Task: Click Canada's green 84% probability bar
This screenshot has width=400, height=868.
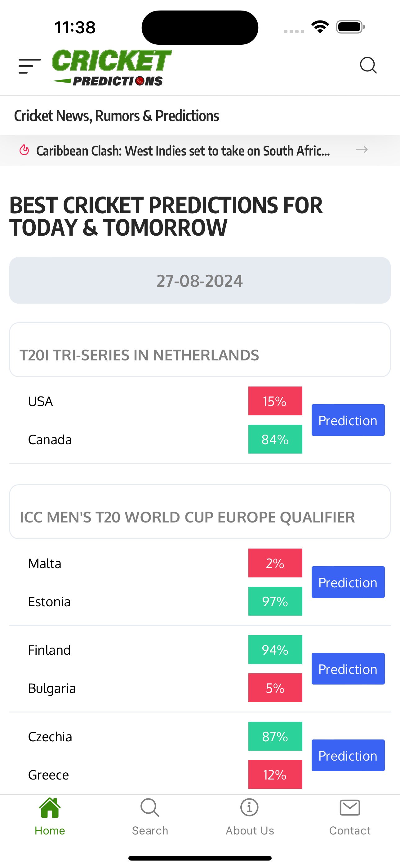Action: pyautogui.click(x=275, y=439)
